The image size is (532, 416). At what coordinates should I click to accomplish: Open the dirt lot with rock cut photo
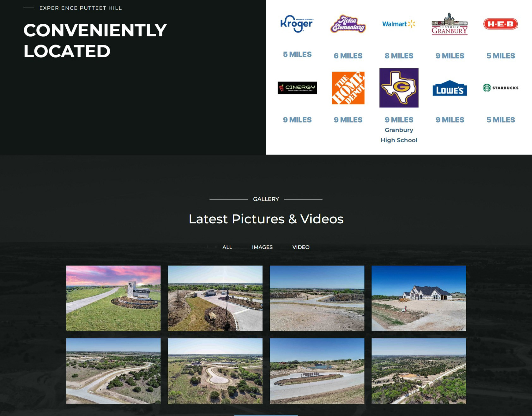317,298
